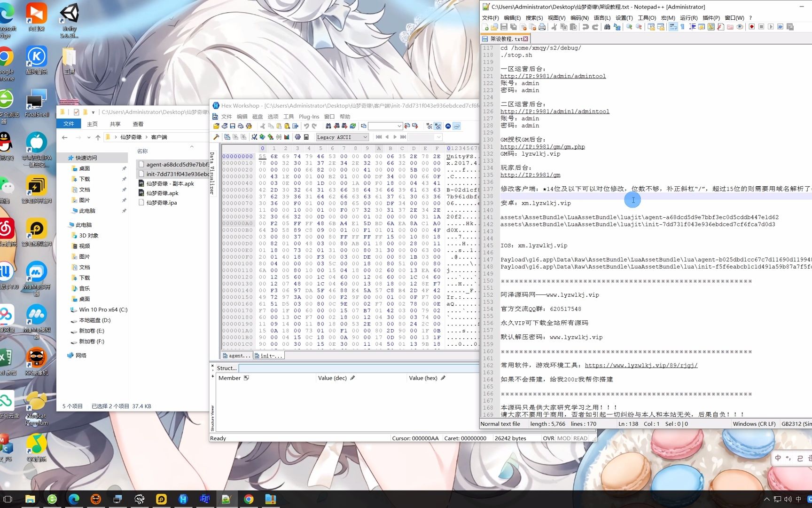Click the Start macro recording red button

click(x=752, y=27)
